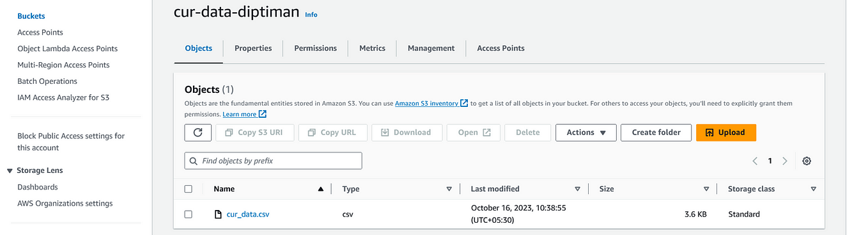Open AWS Organizations settings
Screen dimensions: 868x235
(x=65, y=204)
